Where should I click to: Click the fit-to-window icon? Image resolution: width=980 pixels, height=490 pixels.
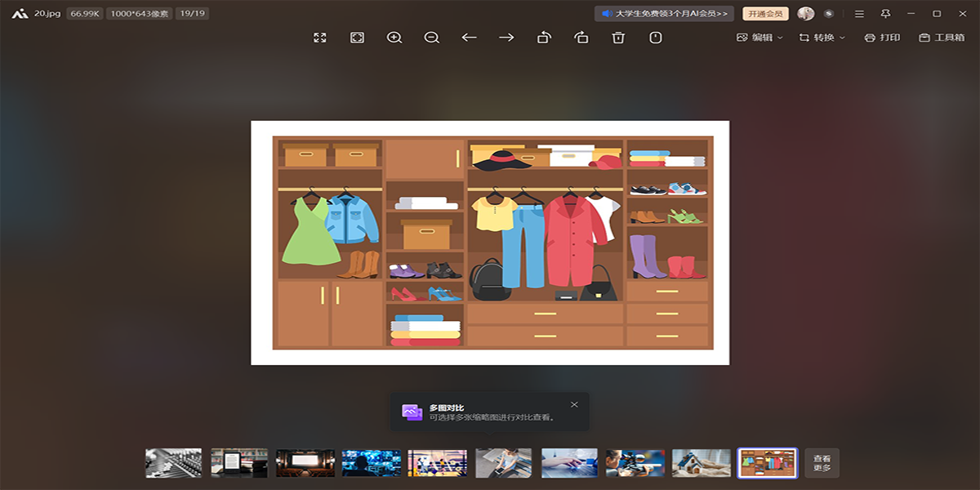[357, 38]
